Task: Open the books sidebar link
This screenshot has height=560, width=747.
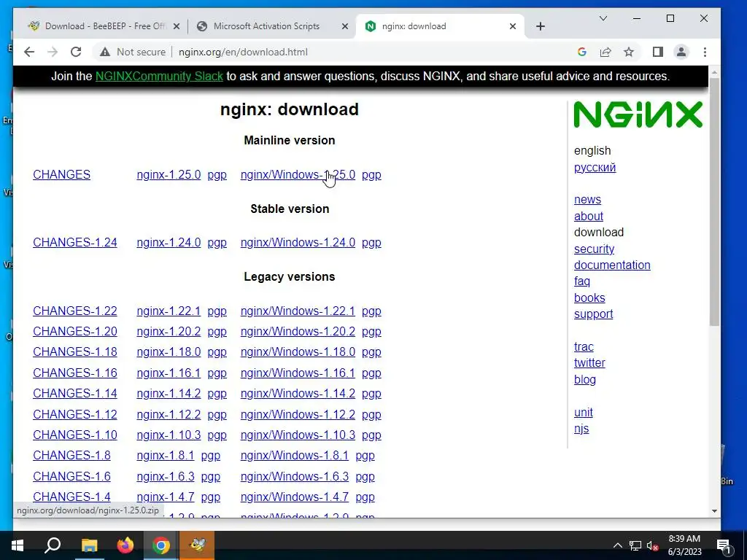Action: coord(589,298)
